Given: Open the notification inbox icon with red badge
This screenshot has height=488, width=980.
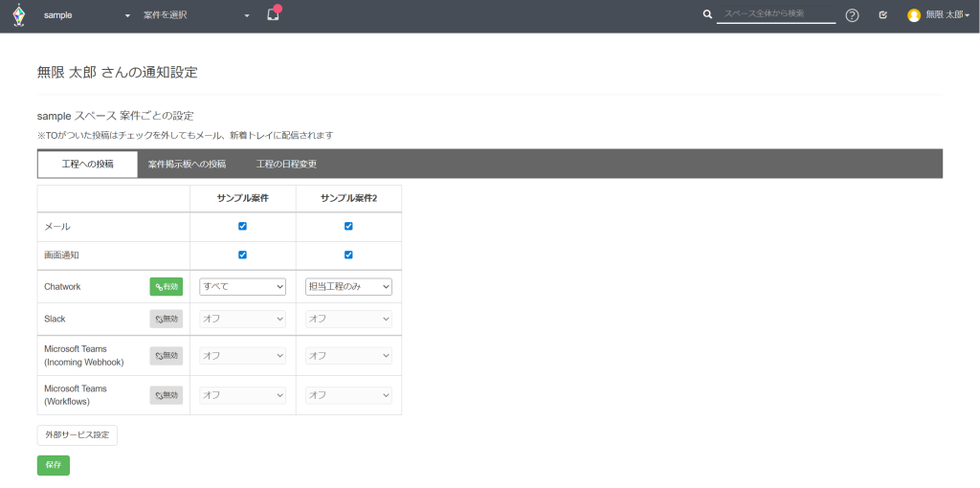Looking at the screenshot, I should 273,15.
